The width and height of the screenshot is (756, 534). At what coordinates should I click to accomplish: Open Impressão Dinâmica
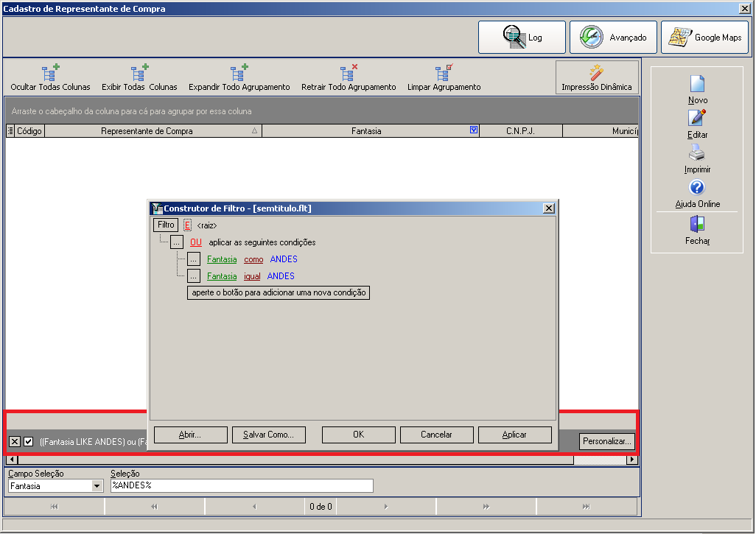(596, 77)
